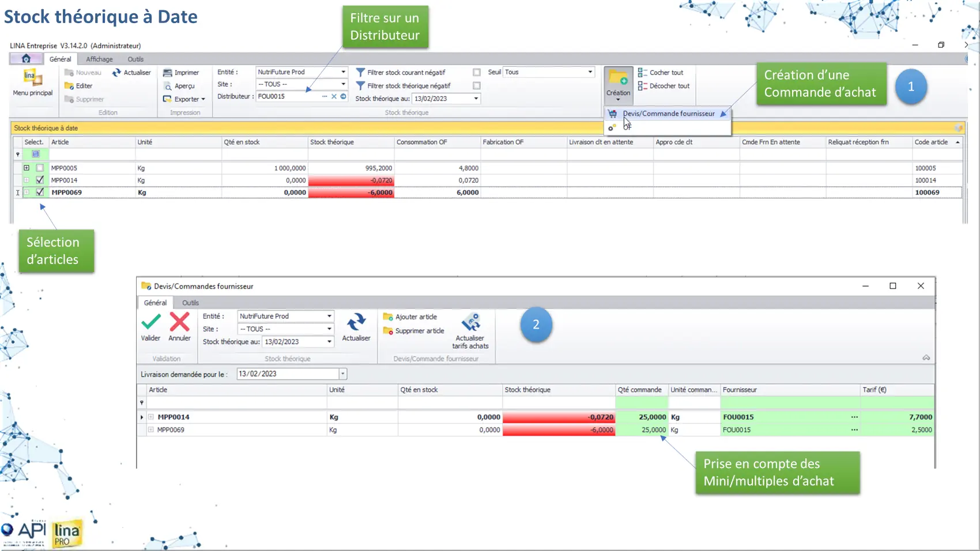Check the selection box for MPP0005
Image resolution: width=980 pixels, height=551 pixels.
40,168
